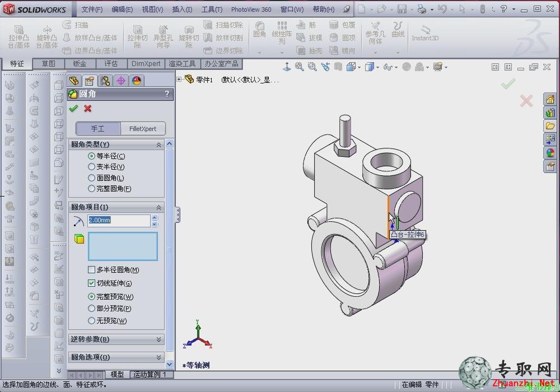The image size is (560, 392).
Task: Open fillet help question mark
Action: pyautogui.click(x=167, y=94)
